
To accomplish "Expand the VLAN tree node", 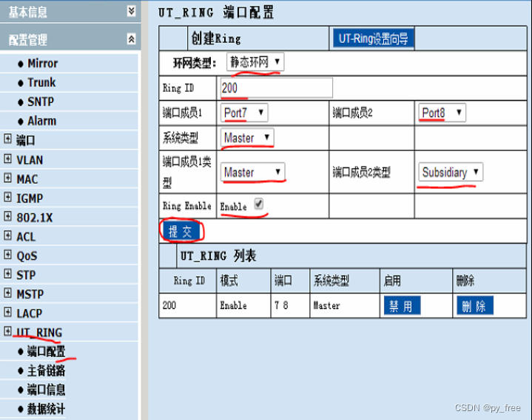I will [7, 159].
